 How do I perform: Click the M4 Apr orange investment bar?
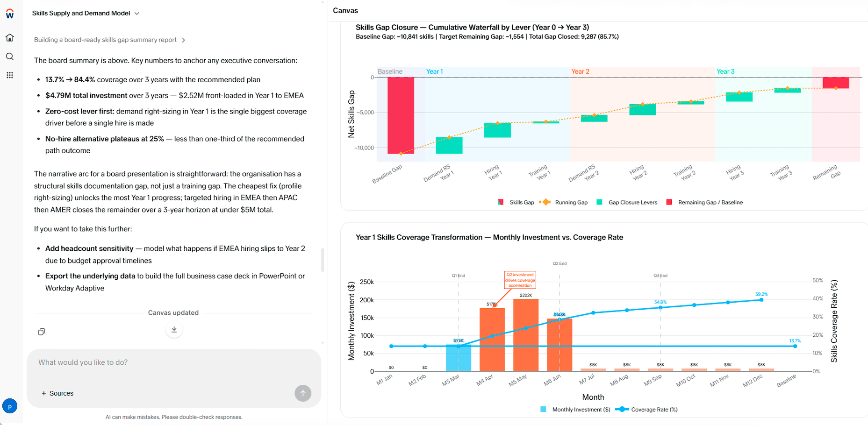pos(492,340)
